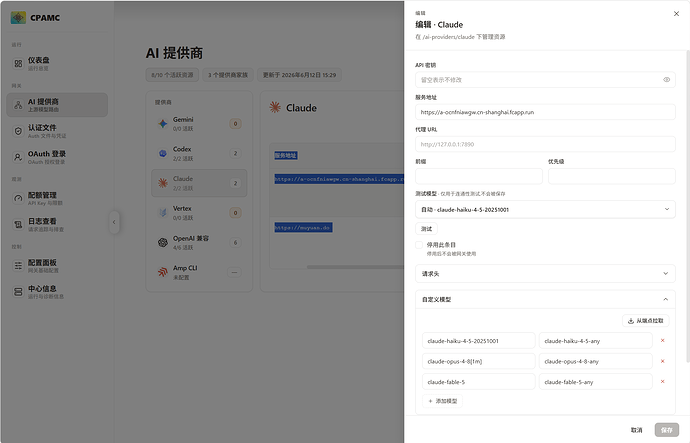Select the Codex provider icon
This screenshot has height=443, width=690.
tap(163, 153)
